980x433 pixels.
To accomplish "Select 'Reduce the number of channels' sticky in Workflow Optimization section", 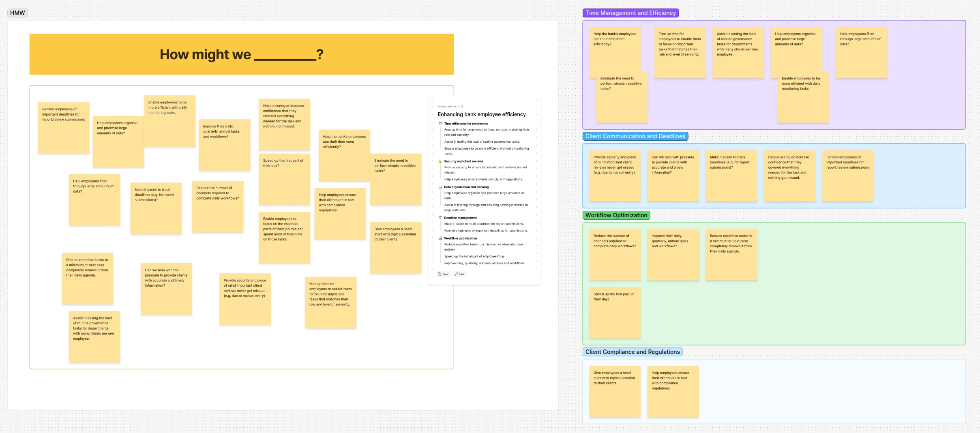I will click(x=615, y=255).
